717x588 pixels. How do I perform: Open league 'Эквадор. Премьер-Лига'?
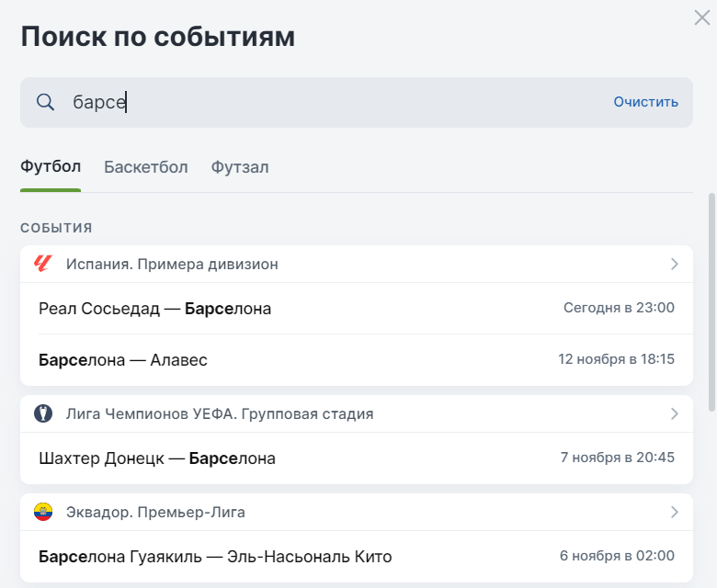pyautogui.click(x=357, y=512)
